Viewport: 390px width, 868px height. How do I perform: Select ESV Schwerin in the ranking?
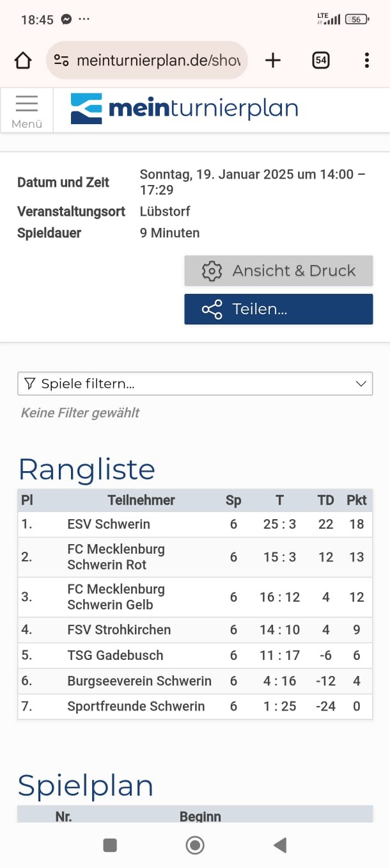109,524
